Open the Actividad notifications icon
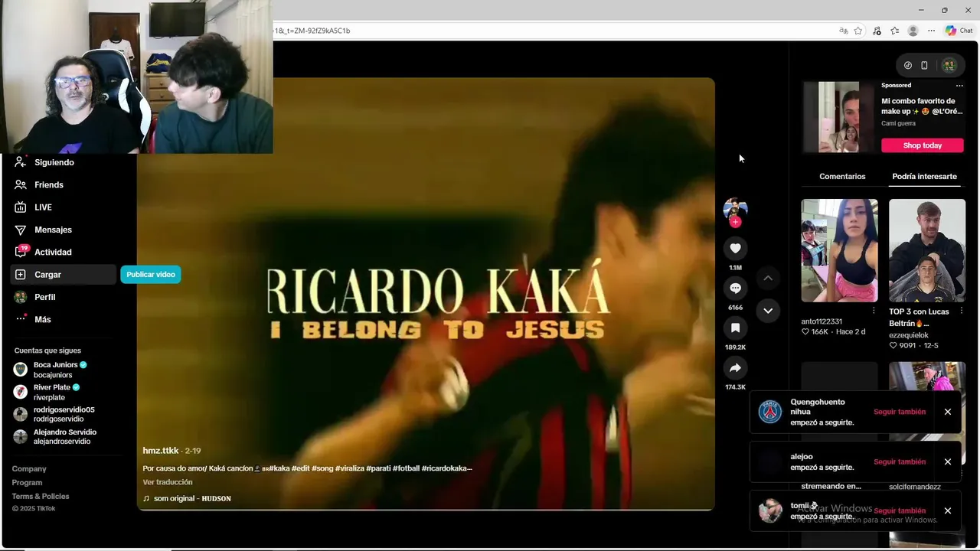The height and width of the screenshot is (551, 980). click(x=21, y=252)
